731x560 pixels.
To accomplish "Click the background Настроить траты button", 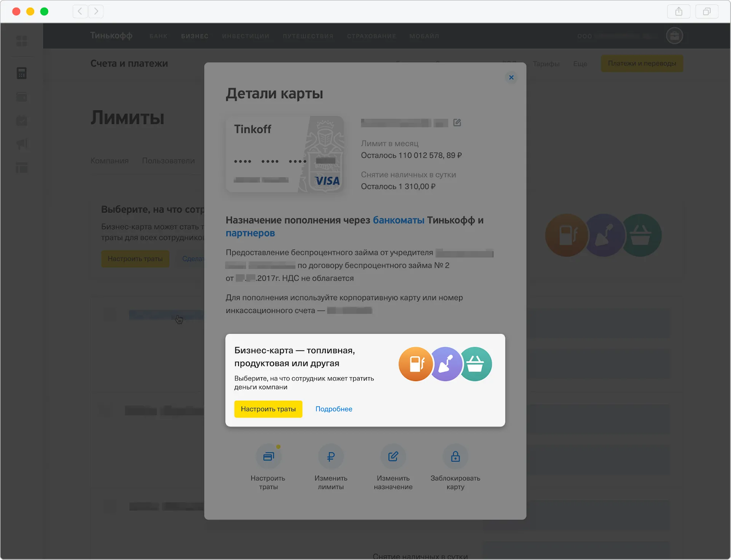I will coord(135,259).
